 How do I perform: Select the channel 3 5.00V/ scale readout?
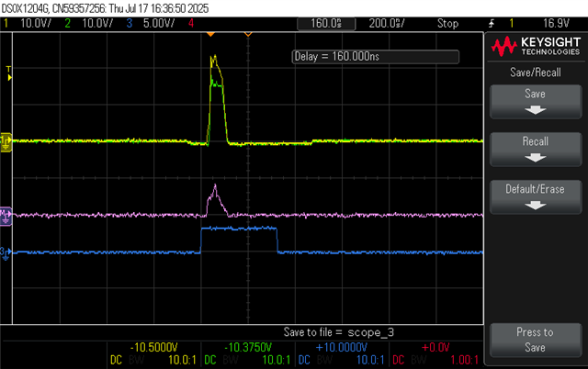click(x=159, y=24)
